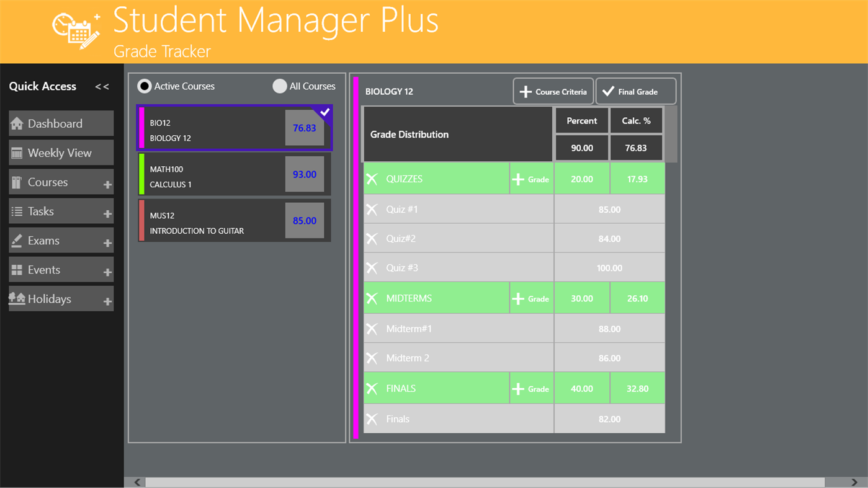Open the Course Criteria dialog
The width and height of the screenshot is (868, 488).
553,91
